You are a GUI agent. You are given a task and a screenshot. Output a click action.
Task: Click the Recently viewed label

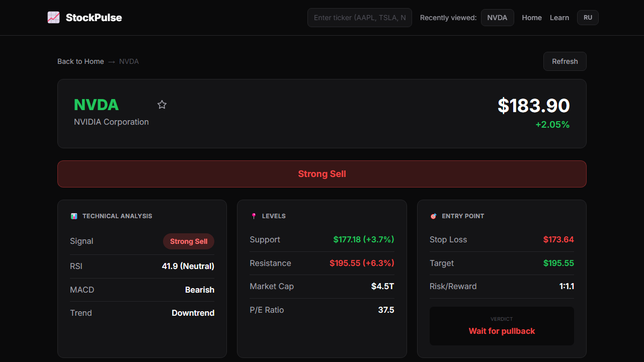[448, 18]
